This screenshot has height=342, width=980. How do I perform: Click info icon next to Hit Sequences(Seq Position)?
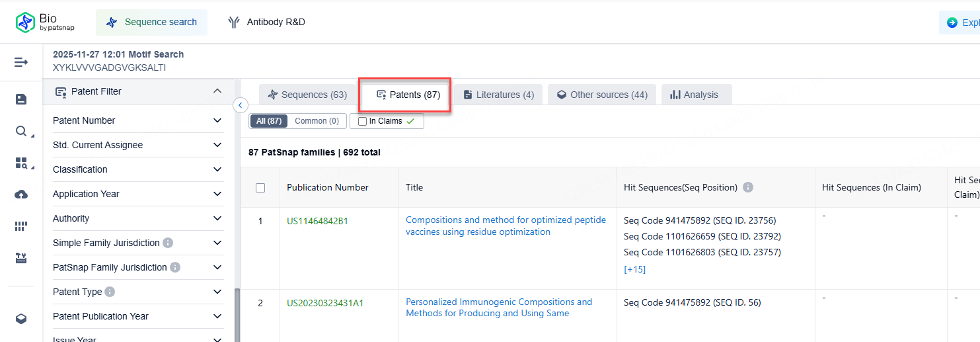point(748,187)
